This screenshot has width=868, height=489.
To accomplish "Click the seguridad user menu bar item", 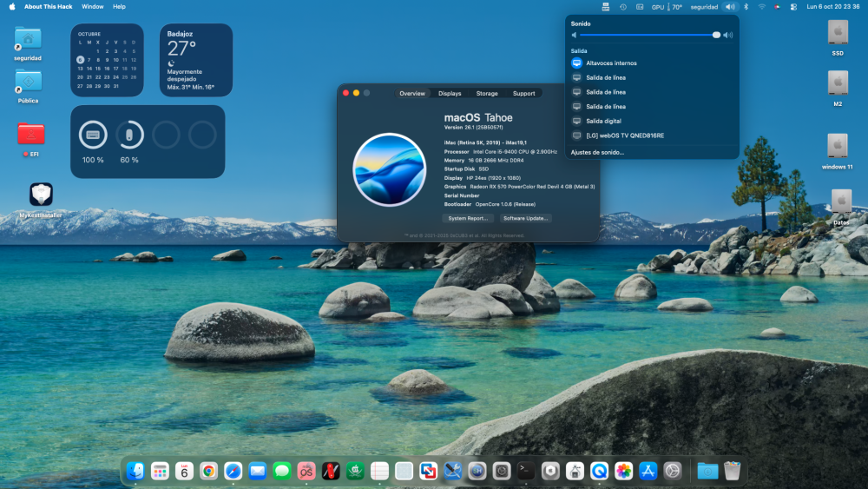I will (x=704, y=7).
